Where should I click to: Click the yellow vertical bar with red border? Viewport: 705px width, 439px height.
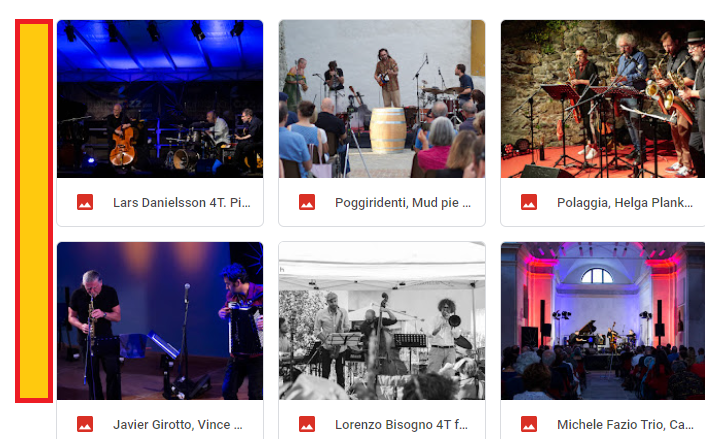pyautogui.click(x=34, y=211)
